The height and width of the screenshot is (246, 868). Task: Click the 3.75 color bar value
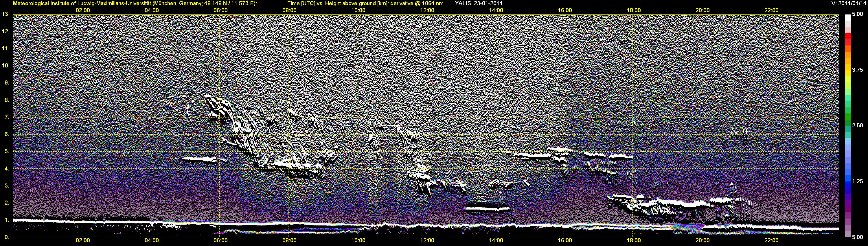pyautogui.click(x=858, y=70)
